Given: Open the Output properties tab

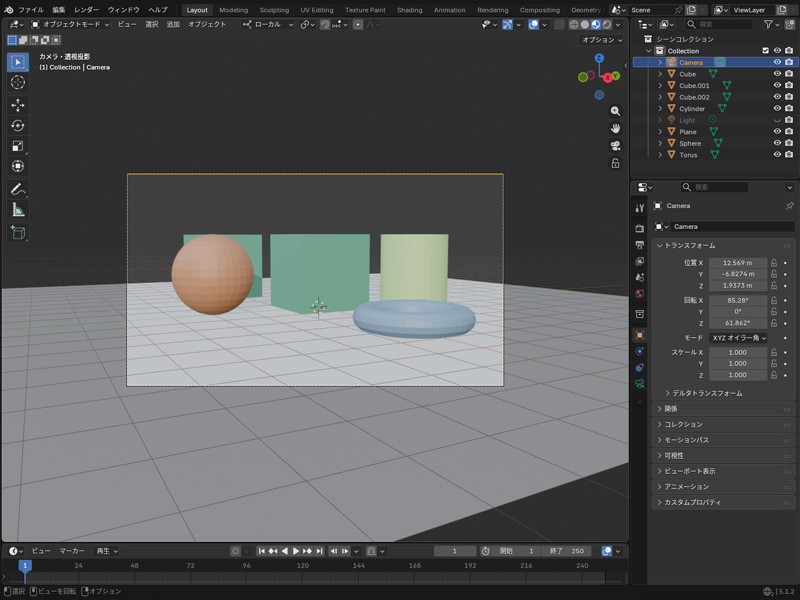Looking at the screenshot, I should (639, 245).
